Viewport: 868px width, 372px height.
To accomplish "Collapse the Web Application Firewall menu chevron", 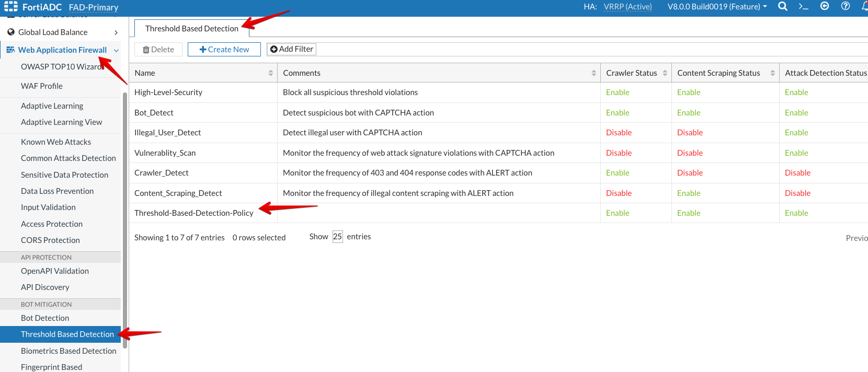I will click(x=116, y=50).
